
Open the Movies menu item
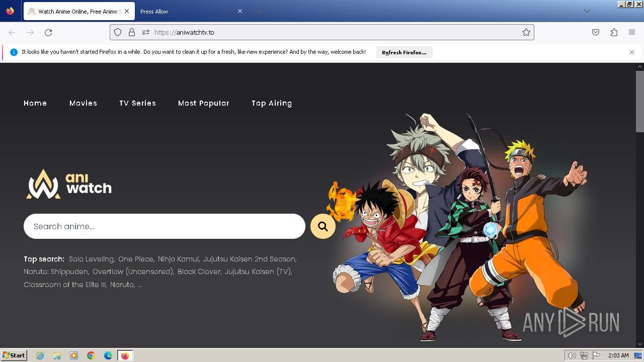click(83, 103)
